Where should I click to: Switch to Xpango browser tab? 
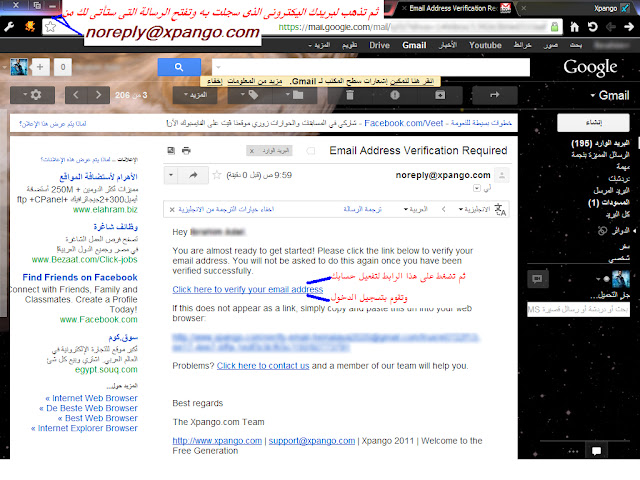tap(605, 8)
